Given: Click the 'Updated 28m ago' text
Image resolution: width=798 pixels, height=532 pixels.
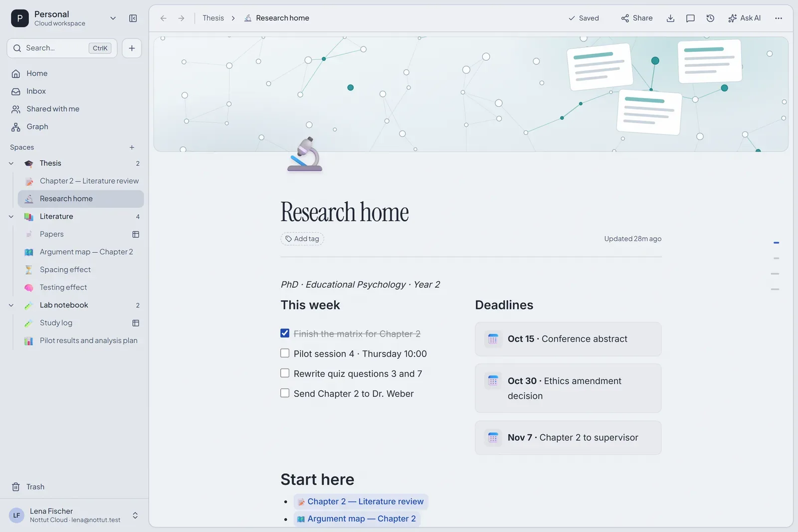Looking at the screenshot, I should pyautogui.click(x=632, y=239).
